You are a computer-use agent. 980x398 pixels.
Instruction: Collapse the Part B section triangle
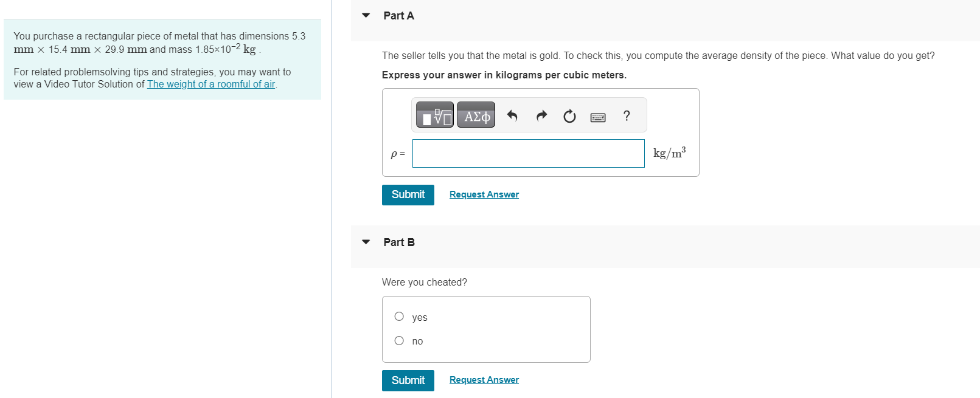(x=366, y=242)
